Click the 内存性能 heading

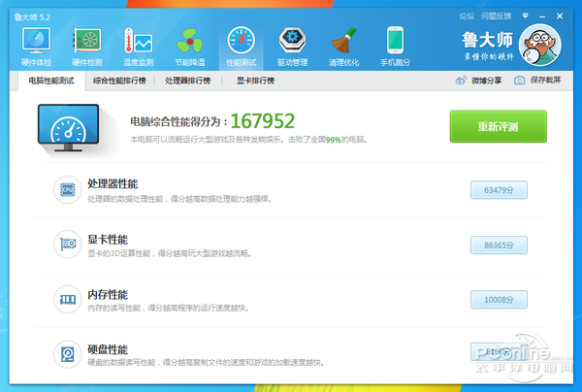(x=108, y=295)
